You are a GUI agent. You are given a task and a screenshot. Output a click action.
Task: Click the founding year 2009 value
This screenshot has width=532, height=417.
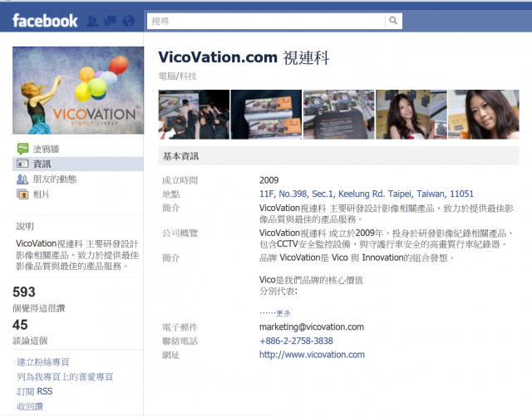click(x=268, y=180)
